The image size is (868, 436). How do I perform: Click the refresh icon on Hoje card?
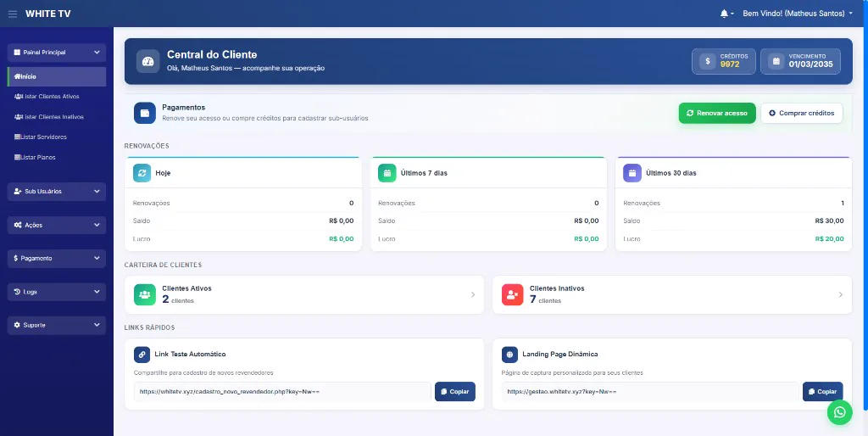[x=142, y=173]
